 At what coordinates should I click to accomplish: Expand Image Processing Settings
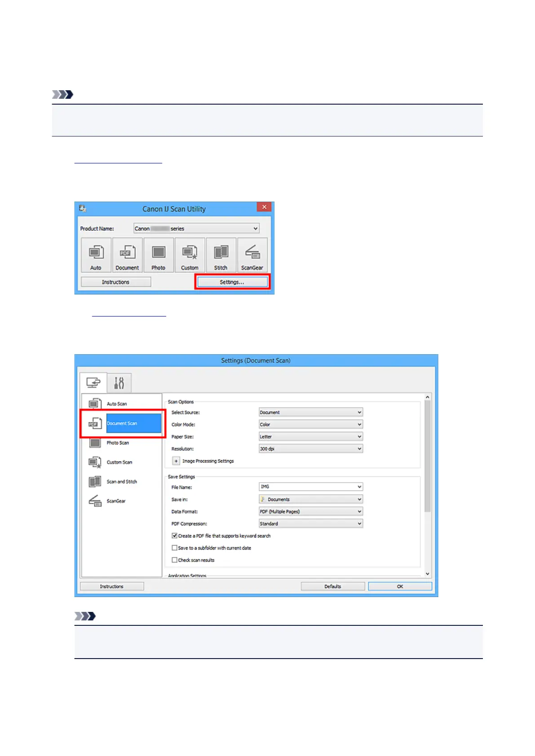click(x=176, y=461)
